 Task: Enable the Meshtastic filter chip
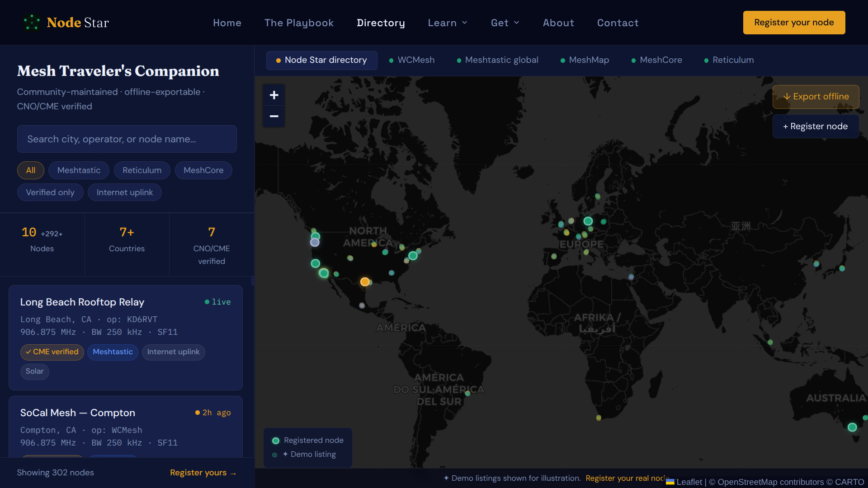79,170
